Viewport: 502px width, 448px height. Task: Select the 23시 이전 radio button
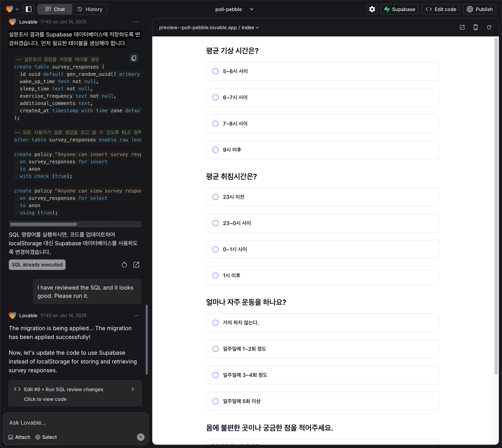pyautogui.click(x=215, y=197)
